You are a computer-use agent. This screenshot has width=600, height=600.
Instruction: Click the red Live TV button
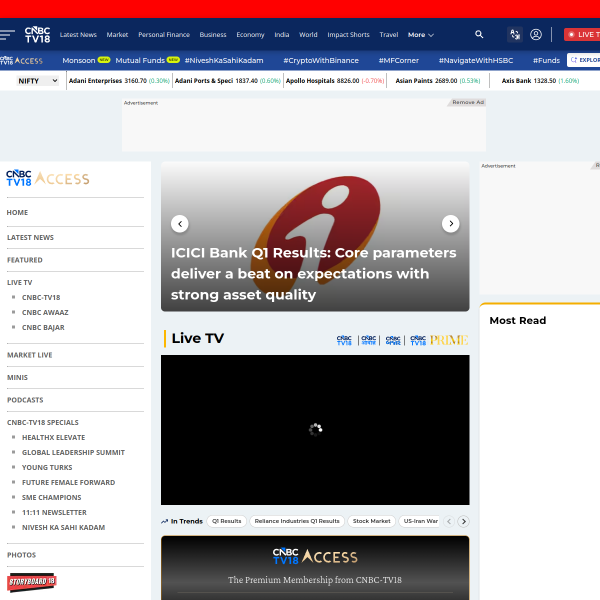point(582,34)
